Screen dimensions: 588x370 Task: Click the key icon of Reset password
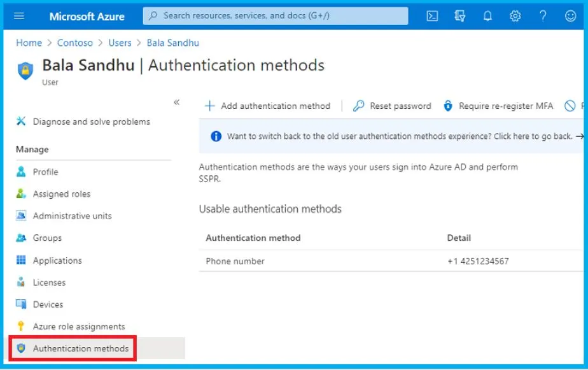358,106
